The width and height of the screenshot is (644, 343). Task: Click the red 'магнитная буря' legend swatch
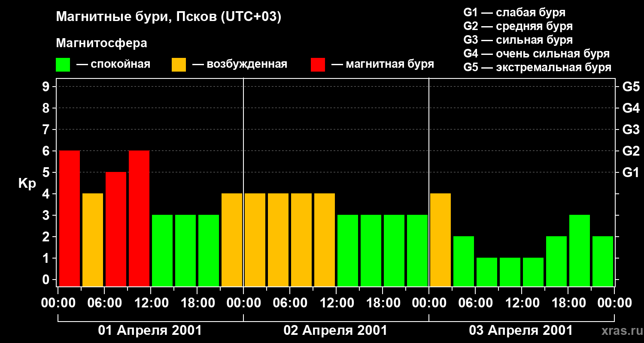[318, 65]
